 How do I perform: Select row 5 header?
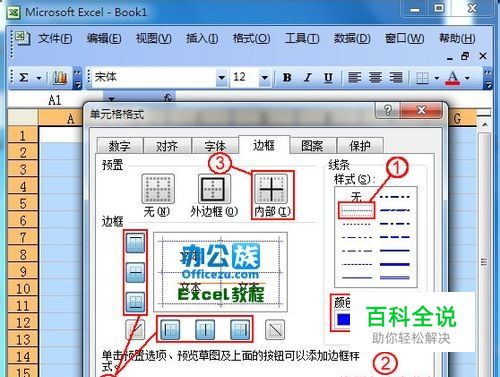pos(23,203)
